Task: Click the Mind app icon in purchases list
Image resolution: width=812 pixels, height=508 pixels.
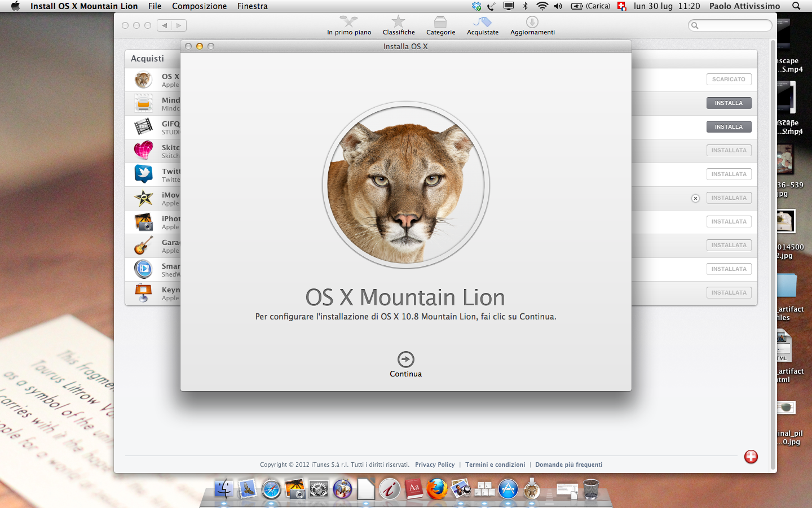Action: 143,103
